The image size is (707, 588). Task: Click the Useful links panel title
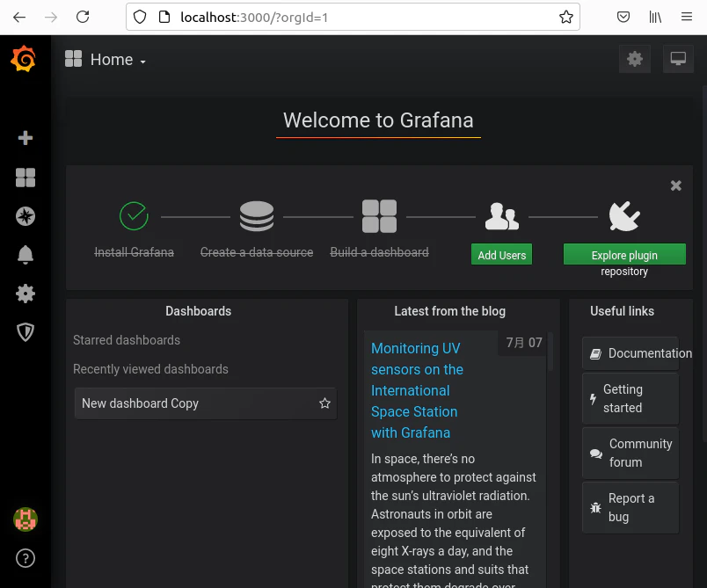click(x=623, y=311)
